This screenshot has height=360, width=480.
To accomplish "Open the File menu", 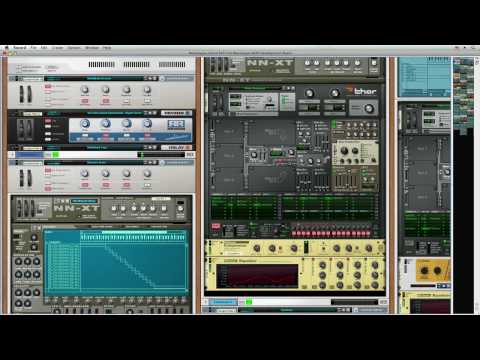I will click(x=33, y=48).
